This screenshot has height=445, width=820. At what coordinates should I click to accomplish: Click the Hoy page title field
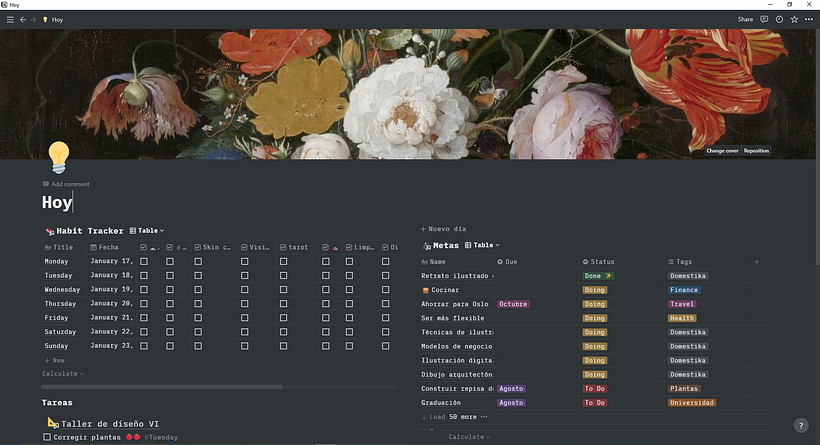(58, 202)
